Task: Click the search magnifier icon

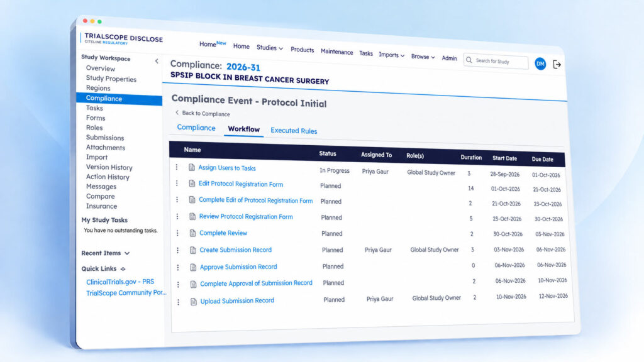Action: (x=469, y=60)
